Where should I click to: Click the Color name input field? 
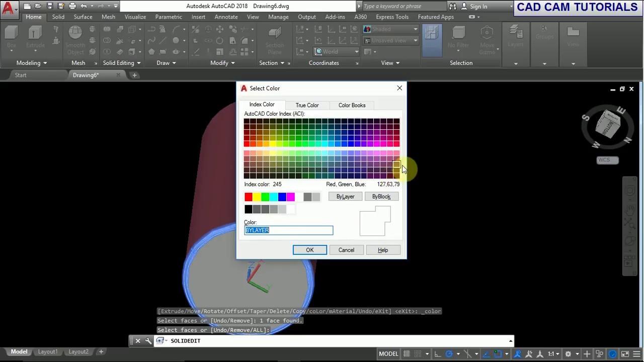click(x=289, y=230)
